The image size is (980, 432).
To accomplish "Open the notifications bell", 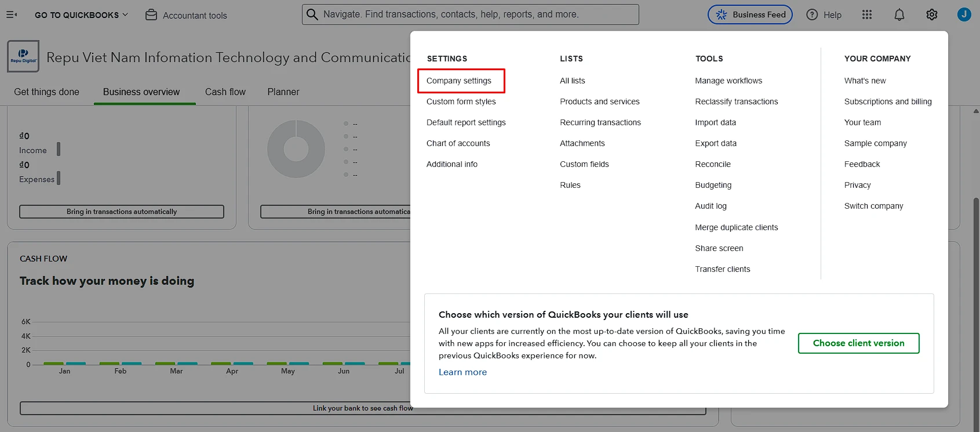I will coord(899,15).
